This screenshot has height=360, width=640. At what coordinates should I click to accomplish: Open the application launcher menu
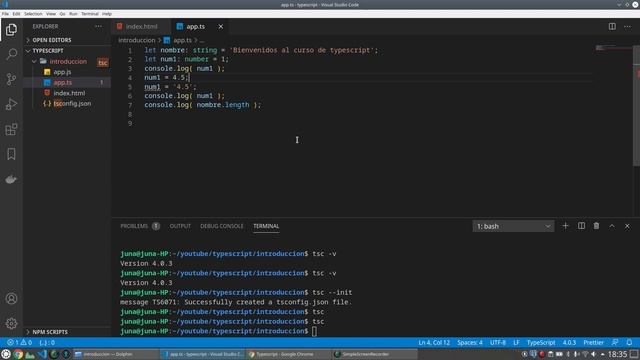click(x=6, y=354)
